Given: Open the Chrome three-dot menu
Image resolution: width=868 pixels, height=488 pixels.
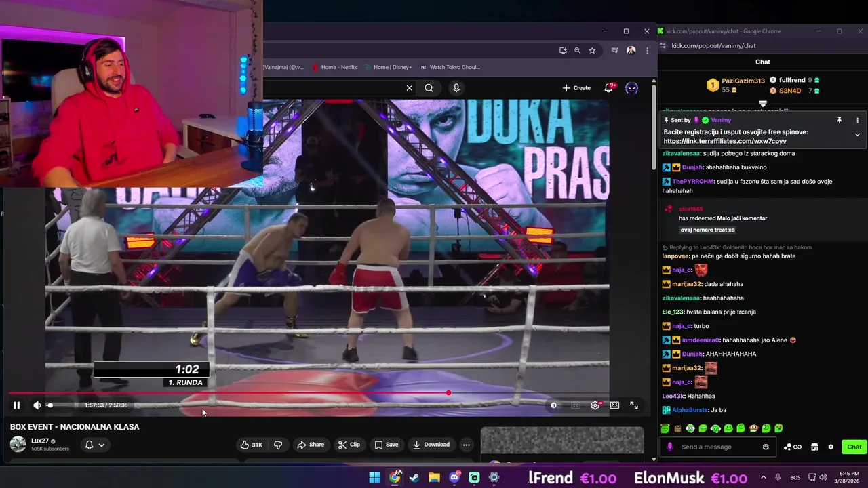Looking at the screenshot, I should click(x=647, y=50).
